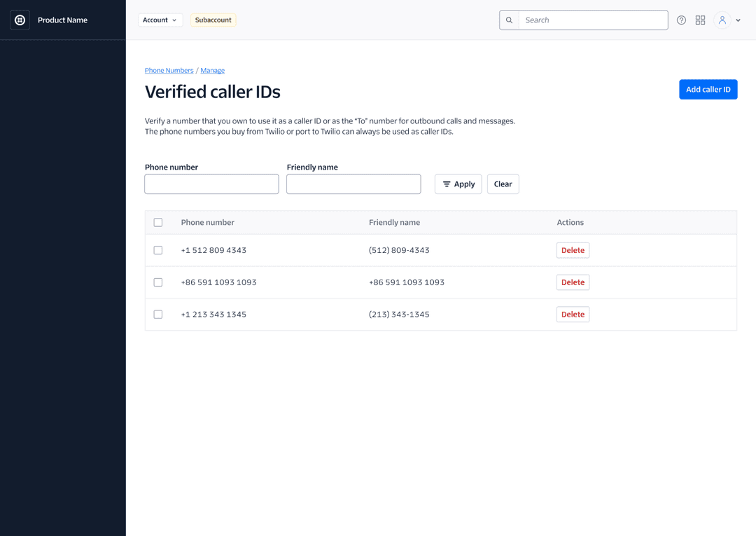Apply the filters
The image size is (756, 536).
point(458,184)
